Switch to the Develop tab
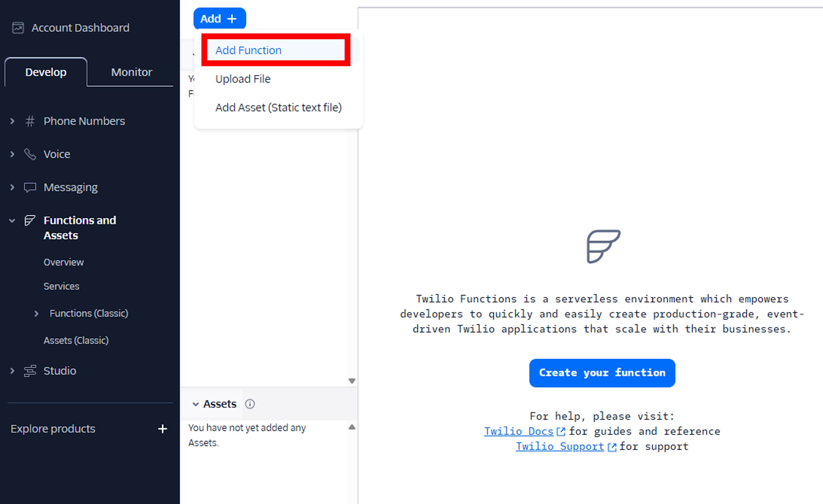This screenshot has height=504, width=823. (x=46, y=72)
